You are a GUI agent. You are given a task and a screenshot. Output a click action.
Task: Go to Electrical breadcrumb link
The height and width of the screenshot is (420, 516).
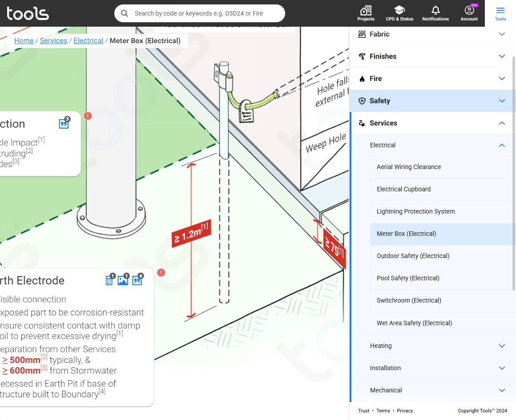88,41
